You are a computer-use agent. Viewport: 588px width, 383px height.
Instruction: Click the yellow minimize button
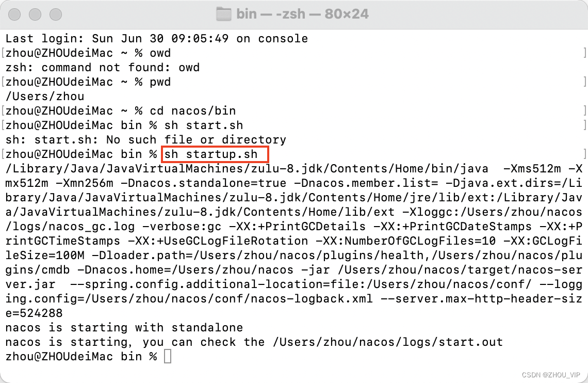(x=35, y=14)
